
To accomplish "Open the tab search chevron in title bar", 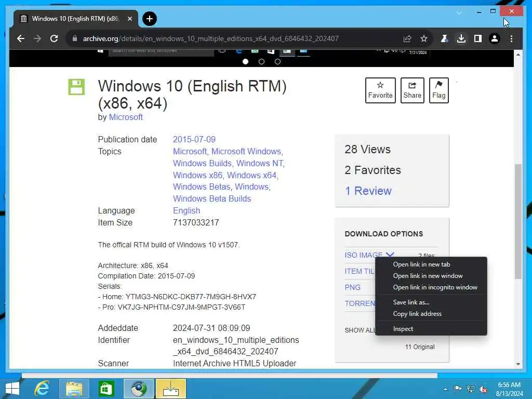I will point(459,13).
